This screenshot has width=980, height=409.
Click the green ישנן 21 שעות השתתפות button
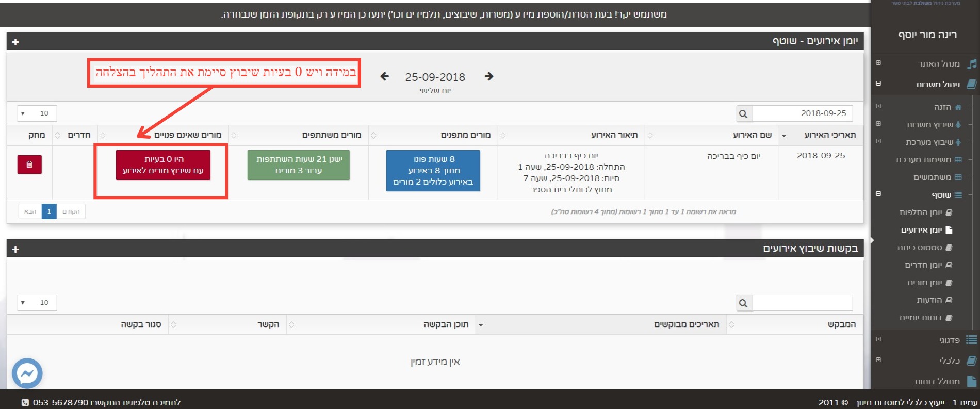[299, 165]
